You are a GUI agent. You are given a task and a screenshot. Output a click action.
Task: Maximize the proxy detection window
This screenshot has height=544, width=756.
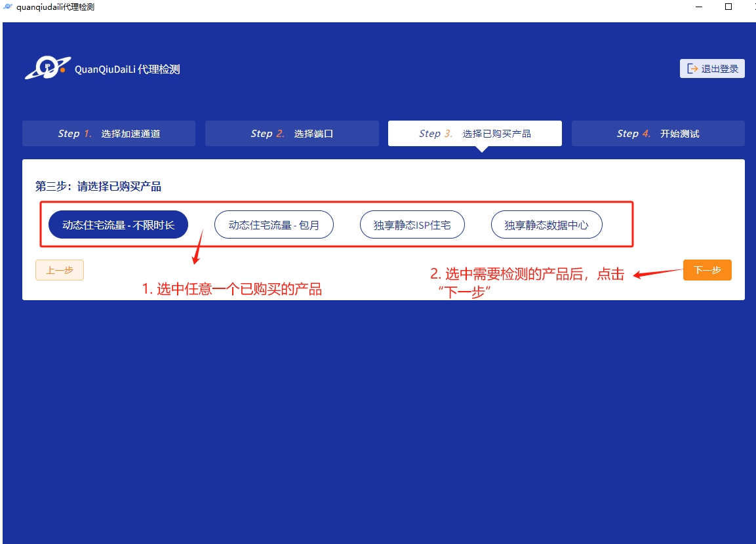click(x=728, y=7)
